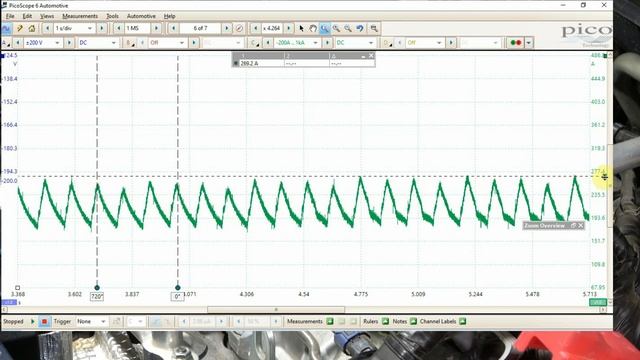Viewport: 640px width, 360px height.
Task: Increase zoom factor x 4.264
Action: tap(289, 29)
